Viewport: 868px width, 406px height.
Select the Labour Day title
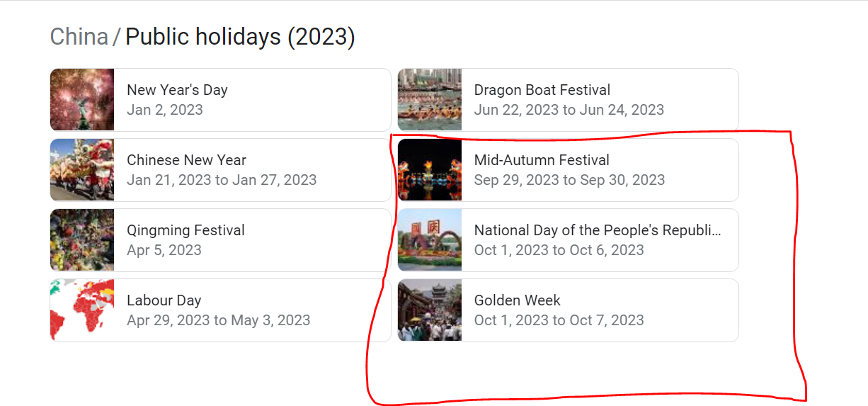pyautogui.click(x=164, y=300)
